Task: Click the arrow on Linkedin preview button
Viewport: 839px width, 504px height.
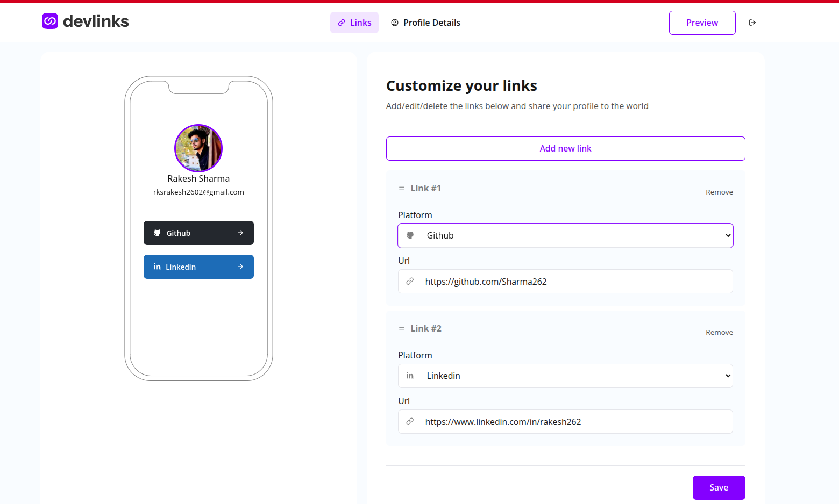Action: [x=240, y=267]
